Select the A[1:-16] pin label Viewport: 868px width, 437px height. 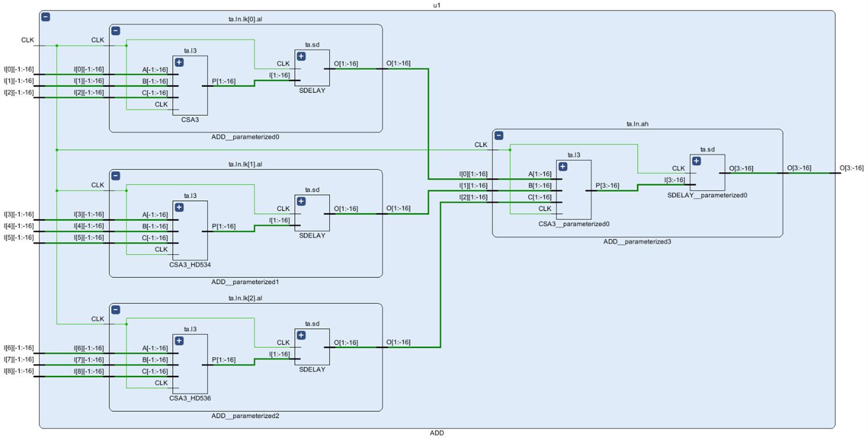(539, 174)
